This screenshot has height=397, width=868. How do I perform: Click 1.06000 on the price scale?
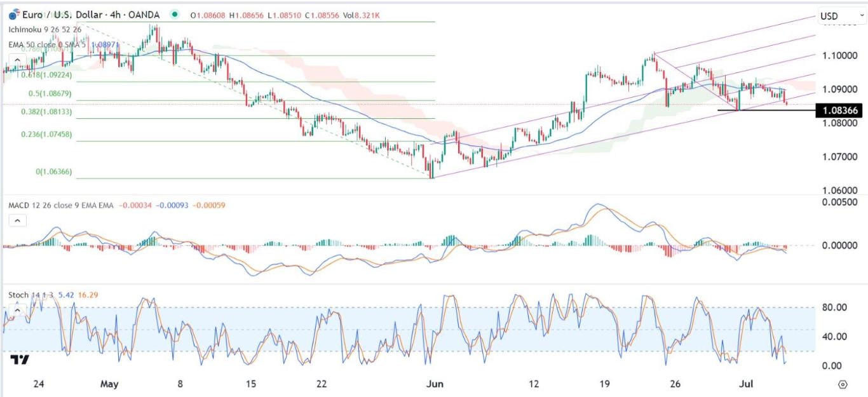coord(839,190)
